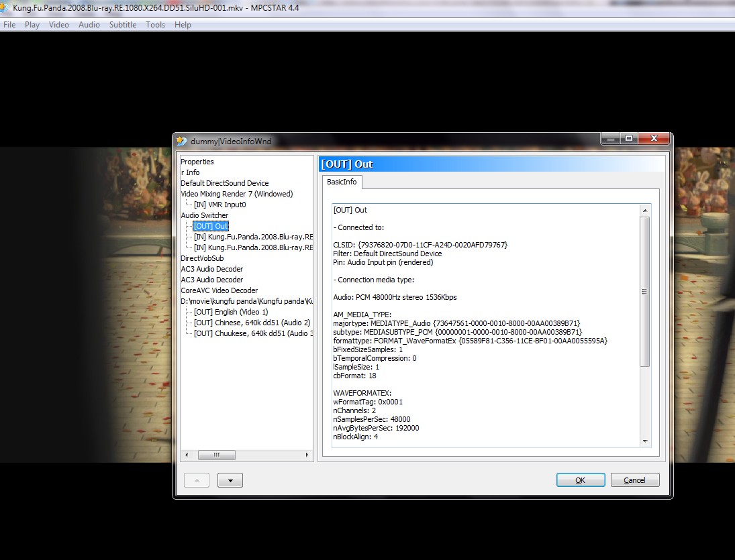Select the [IN] VMR Input0 pin

pyautogui.click(x=220, y=205)
